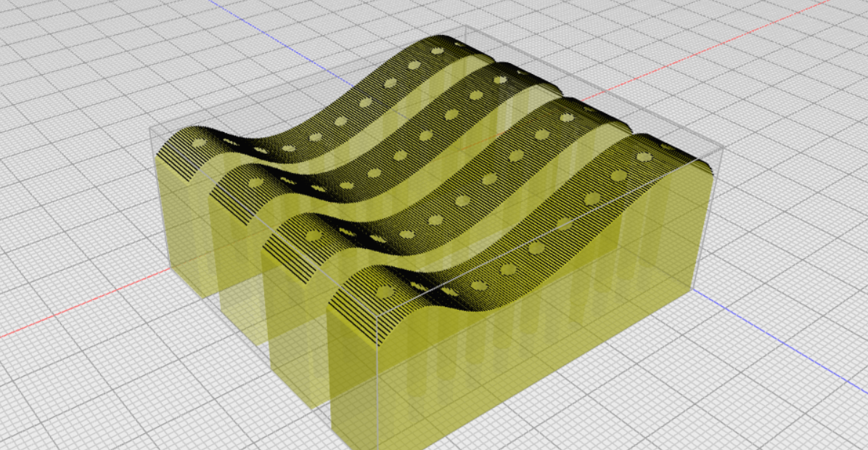Click the empty grid floor at bottom-left corner
Screen dimensions: 868x450
click(x=58, y=414)
